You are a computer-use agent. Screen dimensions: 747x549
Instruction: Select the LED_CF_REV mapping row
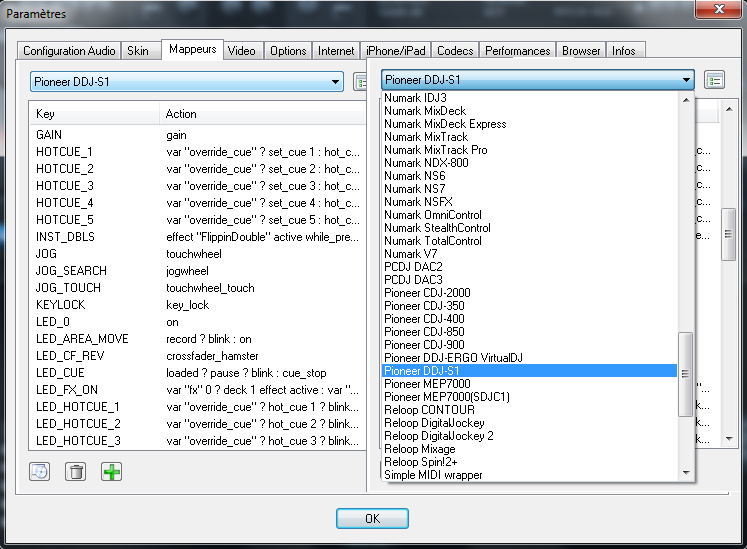[70, 356]
